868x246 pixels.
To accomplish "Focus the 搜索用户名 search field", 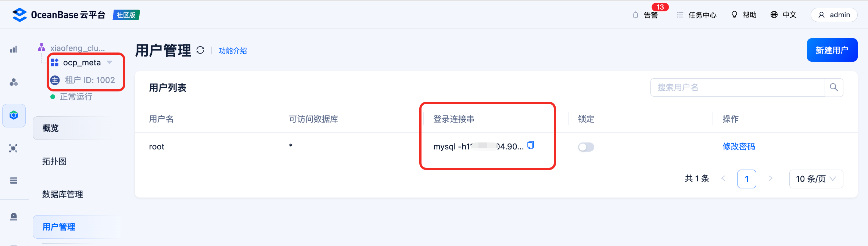I will [738, 87].
